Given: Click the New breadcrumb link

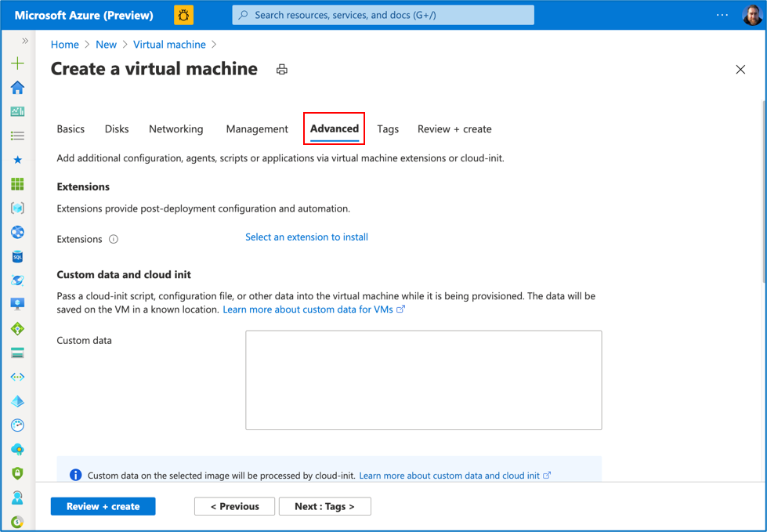Looking at the screenshot, I should 106,45.
